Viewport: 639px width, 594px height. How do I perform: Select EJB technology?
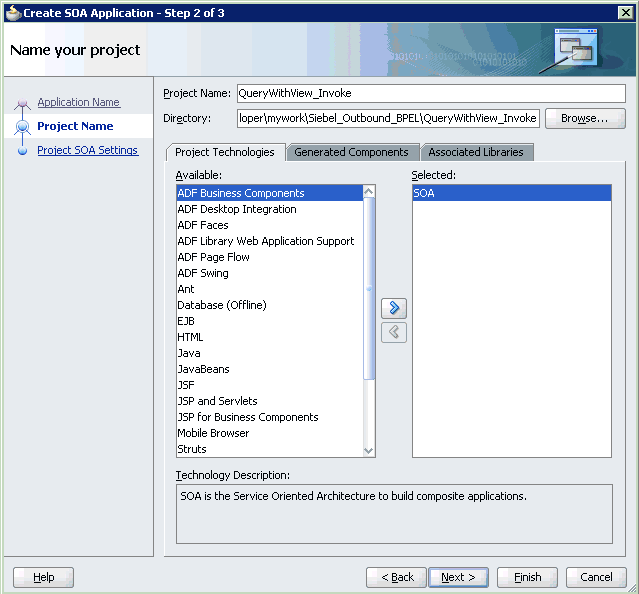270,321
